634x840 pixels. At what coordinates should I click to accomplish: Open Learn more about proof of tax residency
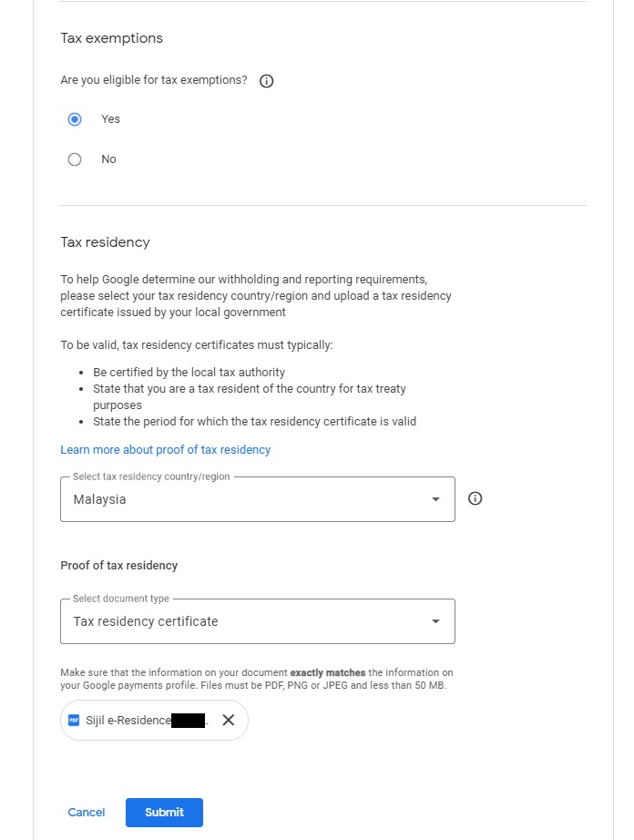(165, 450)
